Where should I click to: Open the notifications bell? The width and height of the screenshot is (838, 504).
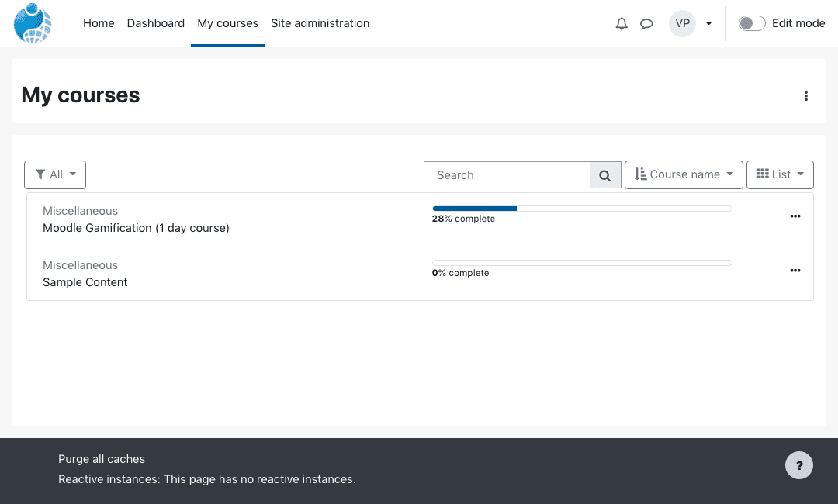click(x=621, y=23)
